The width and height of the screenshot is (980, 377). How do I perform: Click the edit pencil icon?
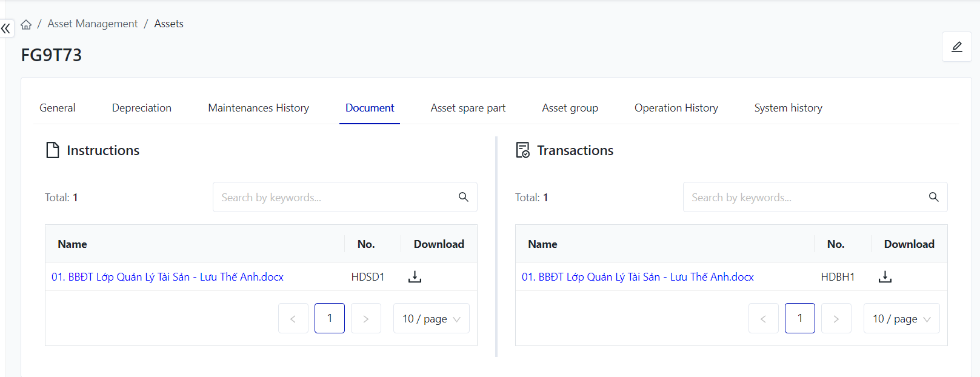coord(956,47)
